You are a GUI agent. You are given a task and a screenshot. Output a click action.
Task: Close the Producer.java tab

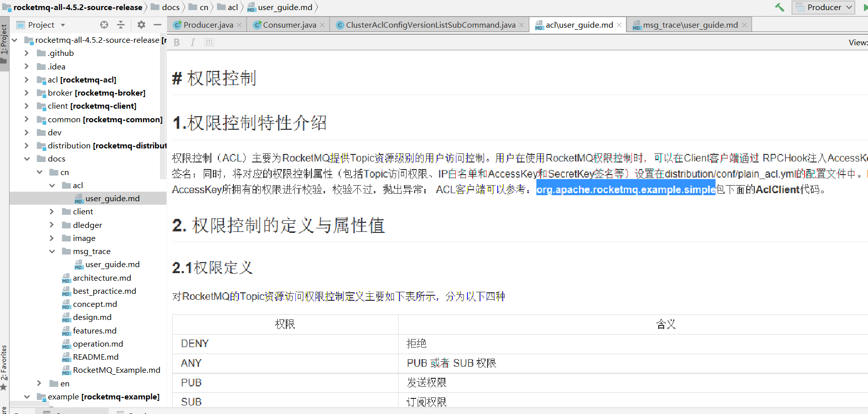tap(239, 25)
